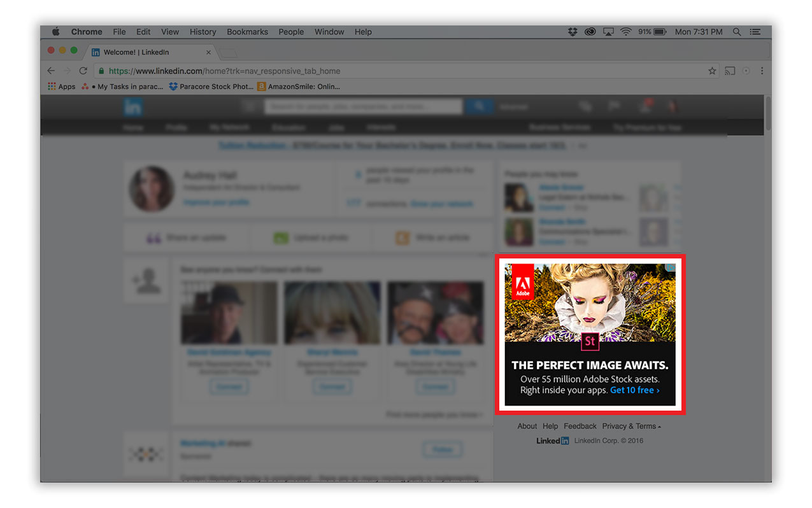The image size is (812, 508).
Task: Open the Wi-Fi status menu
Action: 626,32
